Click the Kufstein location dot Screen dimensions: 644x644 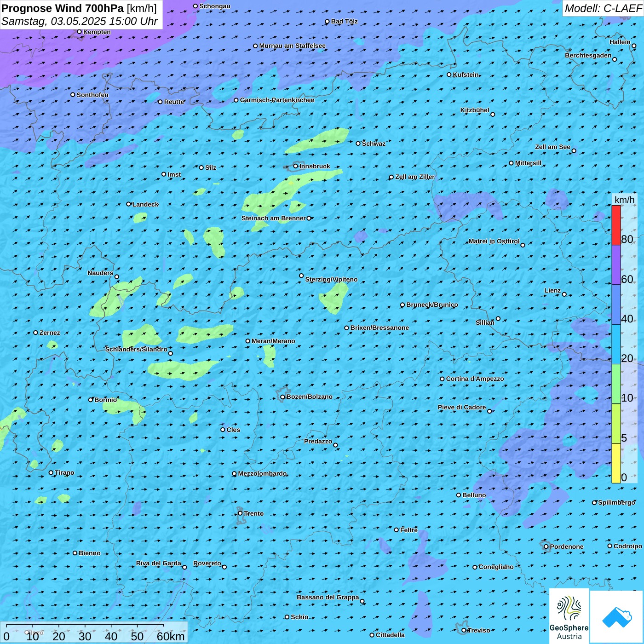click(x=449, y=75)
